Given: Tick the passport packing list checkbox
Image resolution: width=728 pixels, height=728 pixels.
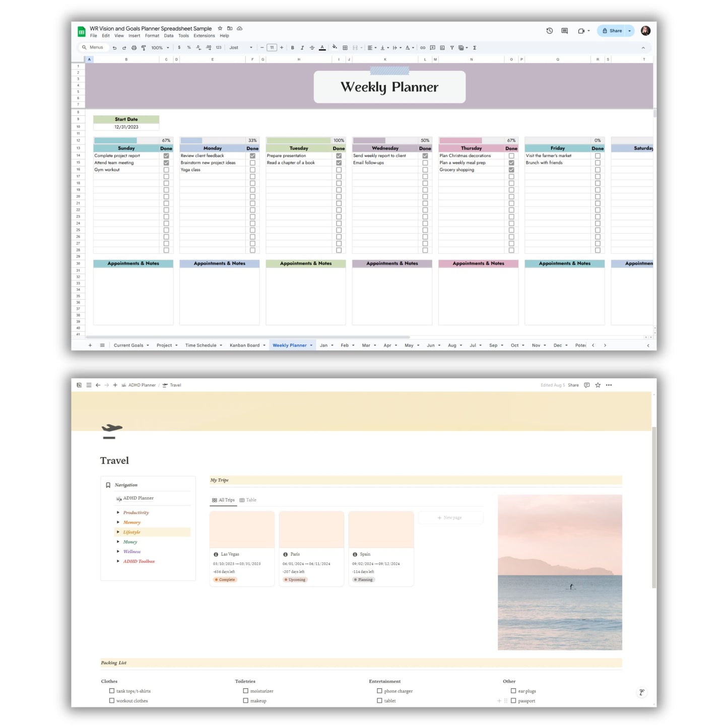Looking at the screenshot, I should [513, 701].
